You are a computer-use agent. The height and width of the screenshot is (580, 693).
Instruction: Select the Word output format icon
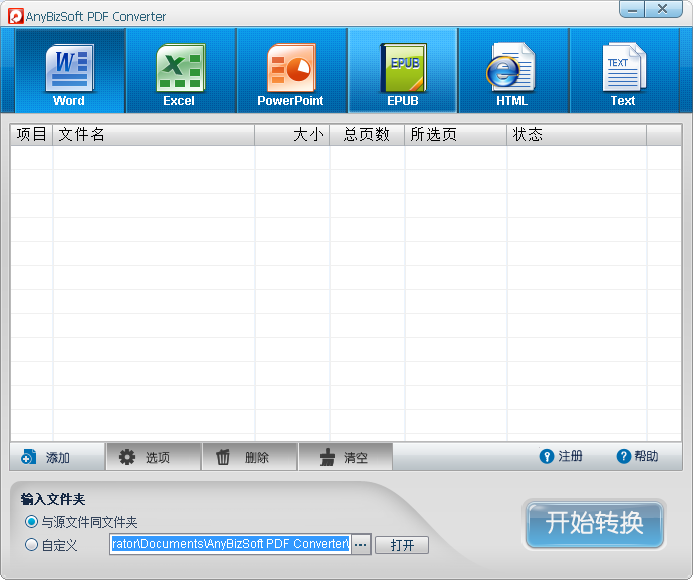tap(69, 71)
